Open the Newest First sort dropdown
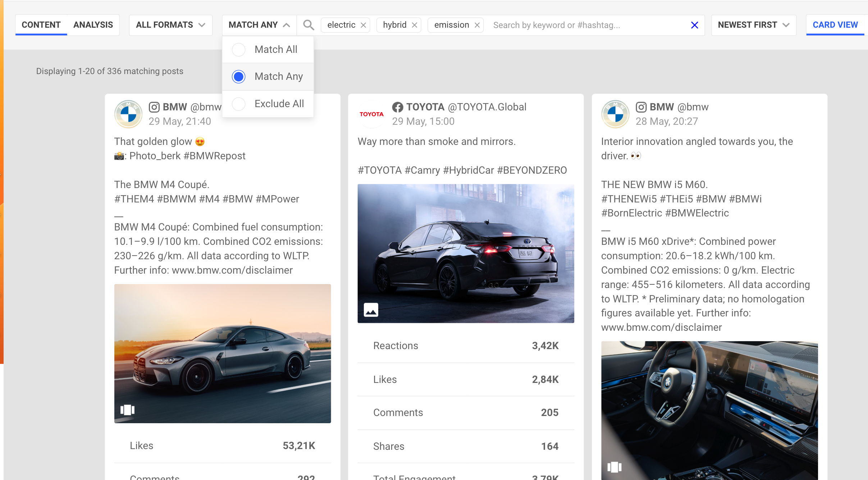868x480 pixels. pos(754,25)
